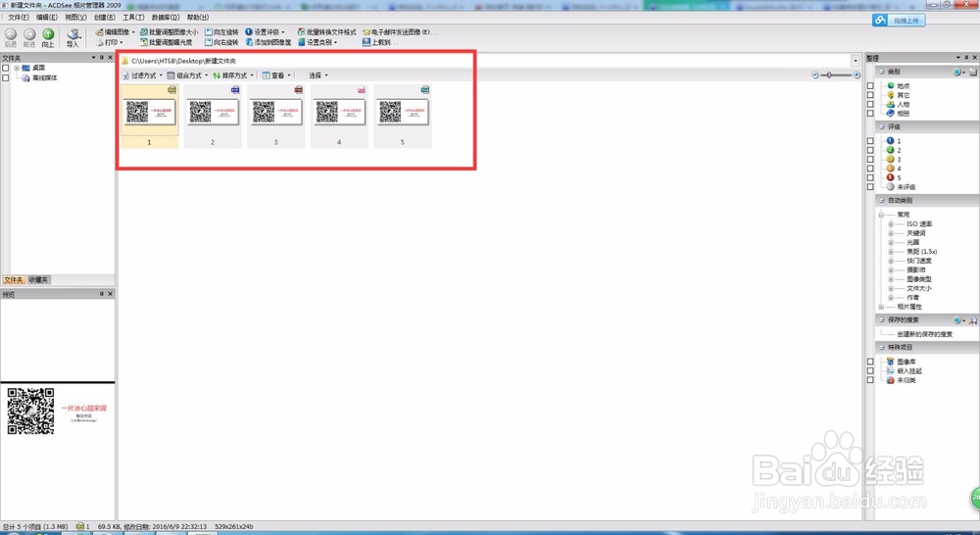Click zoom-out minus icon beside thumbnail slider

click(x=815, y=75)
